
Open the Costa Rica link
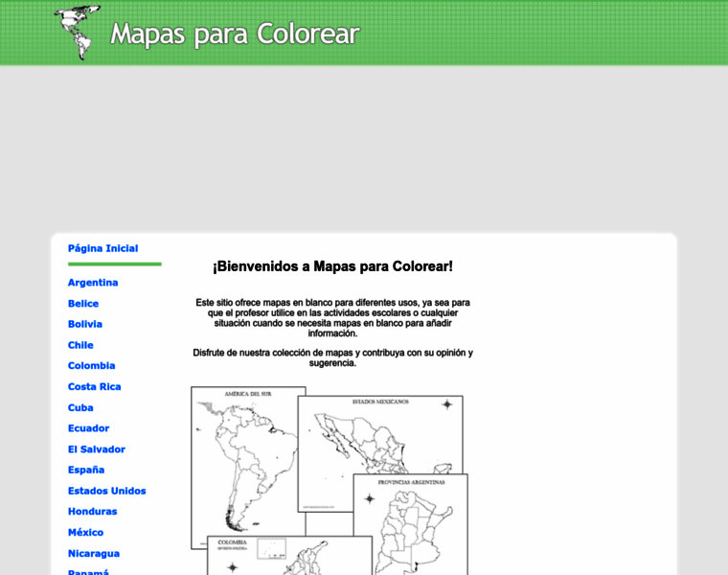pos(94,386)
